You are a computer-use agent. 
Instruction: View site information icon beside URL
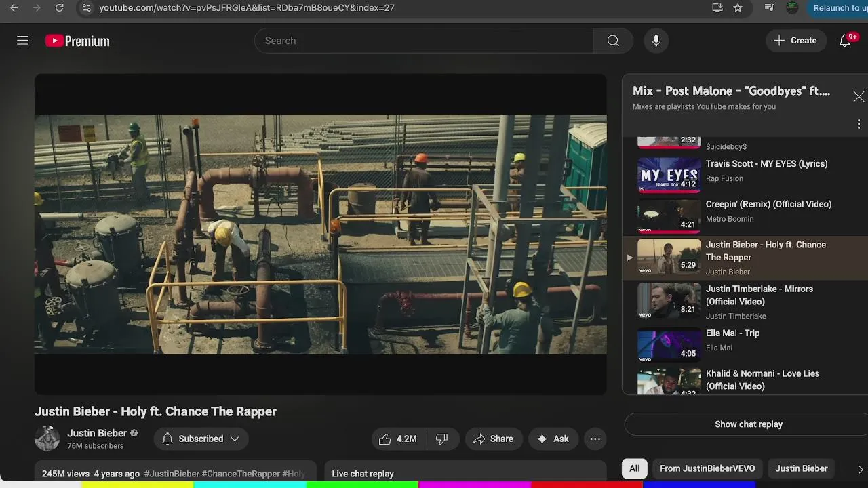85,8
